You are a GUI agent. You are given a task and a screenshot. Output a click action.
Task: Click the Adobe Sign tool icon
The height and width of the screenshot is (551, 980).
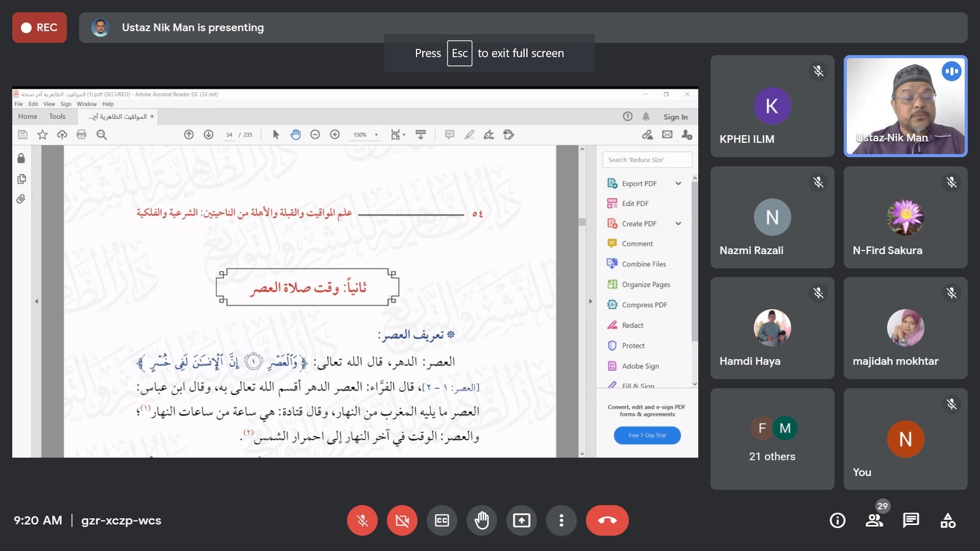click(612, 366)
